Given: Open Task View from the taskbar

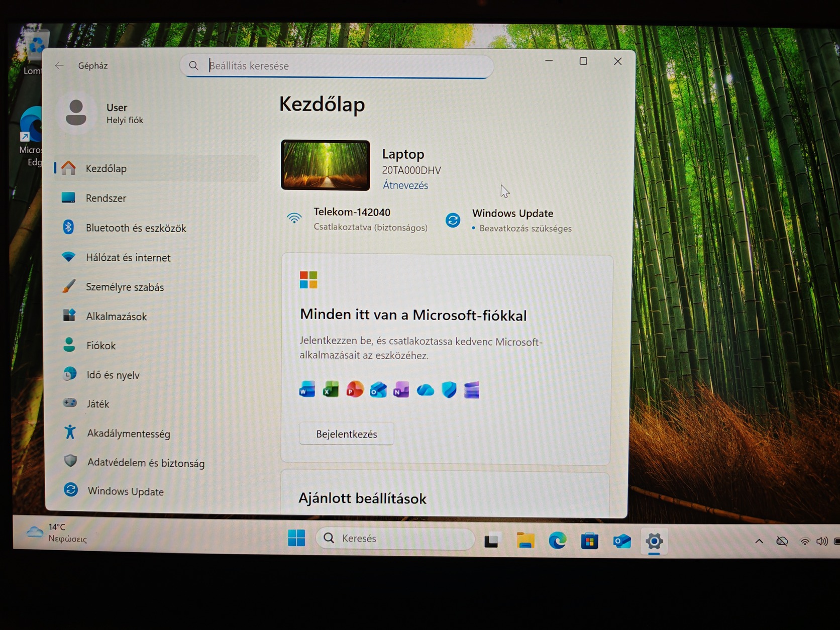Looking at the screenshot, I should (491, 540).
